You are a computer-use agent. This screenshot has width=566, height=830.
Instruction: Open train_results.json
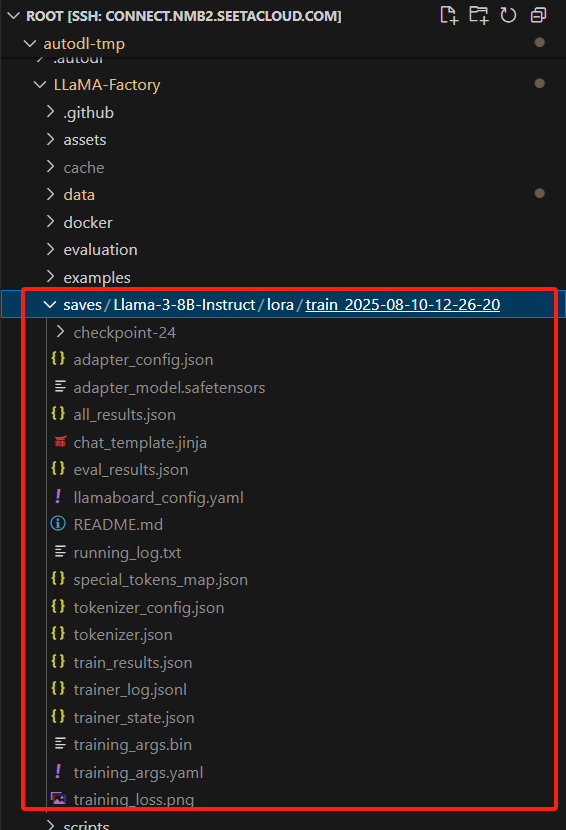tap(133, 663)
